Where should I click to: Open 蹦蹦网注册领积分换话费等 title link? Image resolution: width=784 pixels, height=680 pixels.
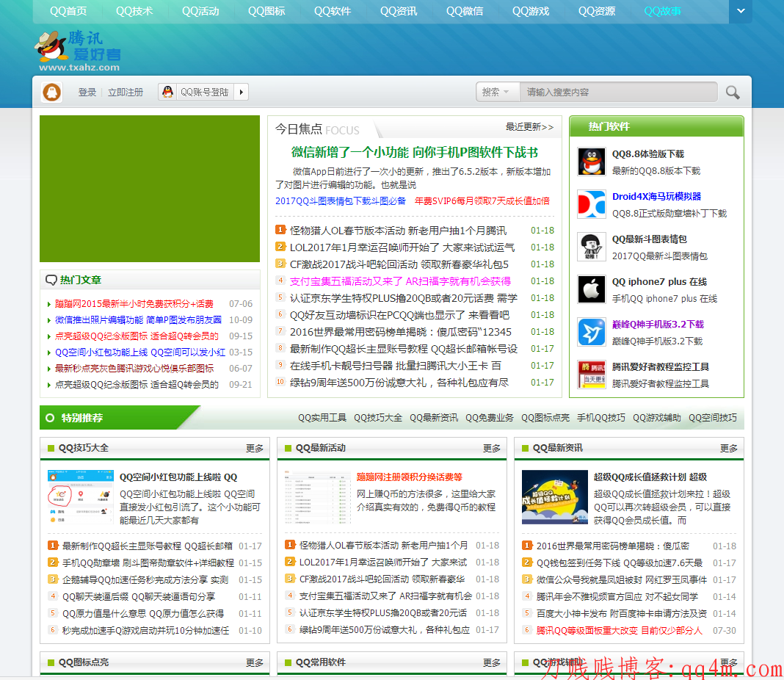pyautogui.click(x=410, y=477)
